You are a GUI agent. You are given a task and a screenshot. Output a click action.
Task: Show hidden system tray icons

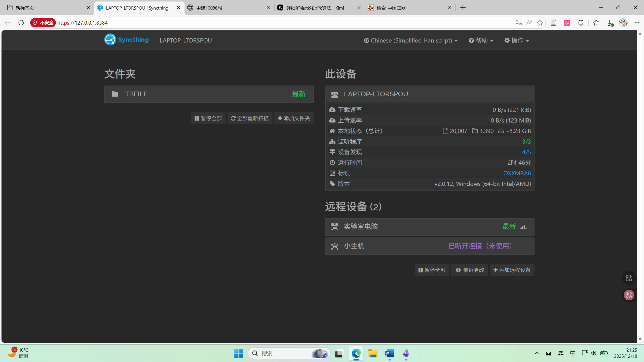[x=537, y=353]
